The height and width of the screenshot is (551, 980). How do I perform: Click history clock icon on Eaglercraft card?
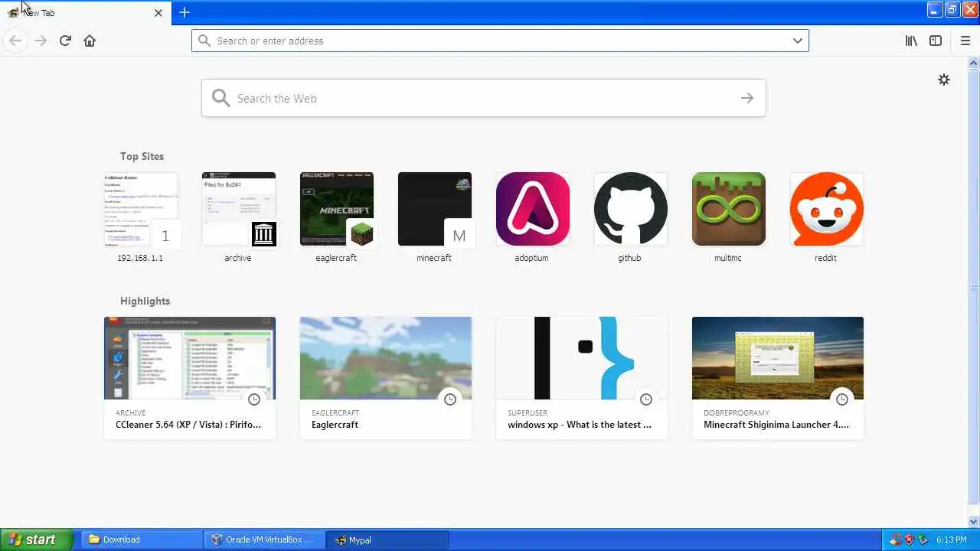450,399
